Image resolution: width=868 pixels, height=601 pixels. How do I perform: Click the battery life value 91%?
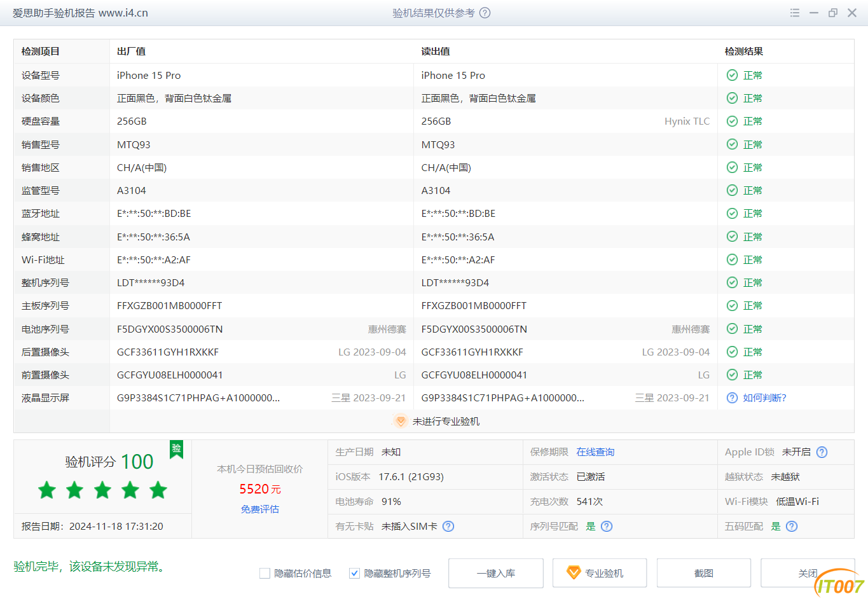tap(391, 501)
